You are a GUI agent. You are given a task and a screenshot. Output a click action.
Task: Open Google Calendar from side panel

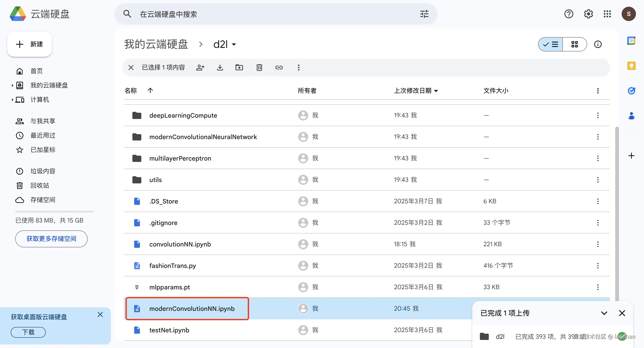[631, 41]
